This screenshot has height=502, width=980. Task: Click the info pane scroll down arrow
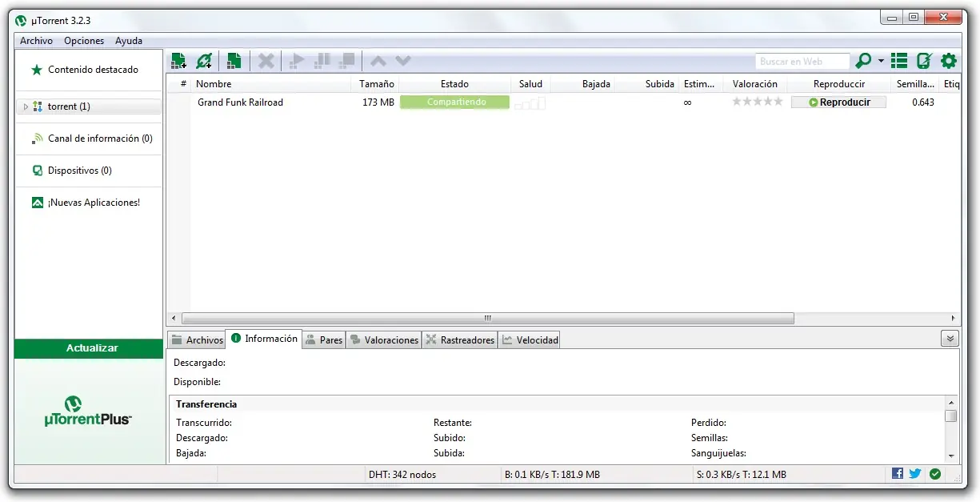click(x=950, y=455)
